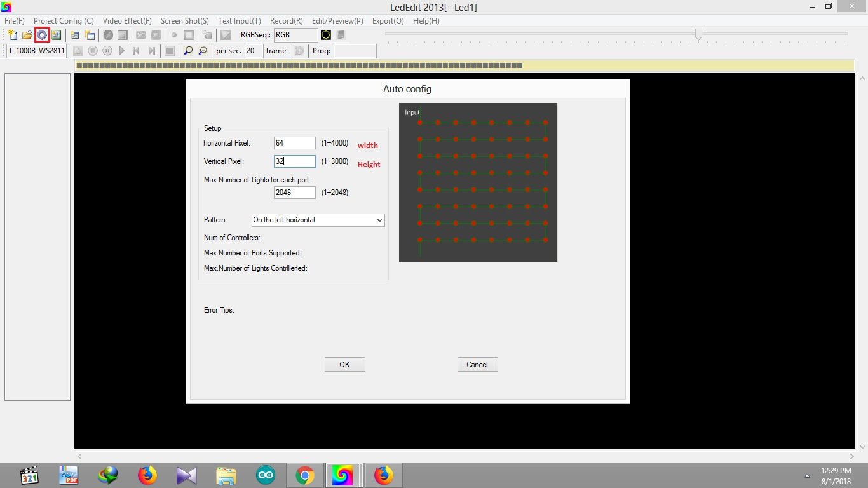Click the RGB sequence color icon

[325, 35]
